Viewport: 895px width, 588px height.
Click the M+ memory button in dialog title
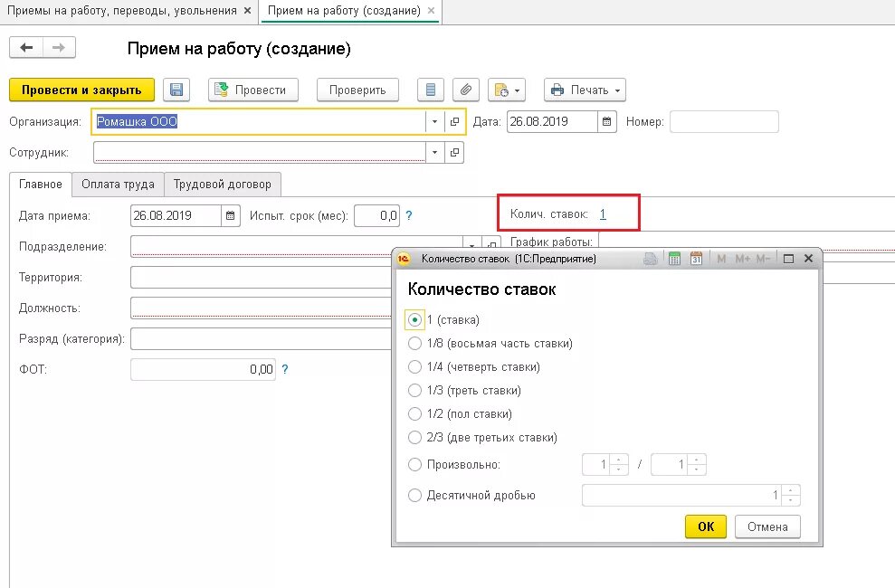pos(743,259)
